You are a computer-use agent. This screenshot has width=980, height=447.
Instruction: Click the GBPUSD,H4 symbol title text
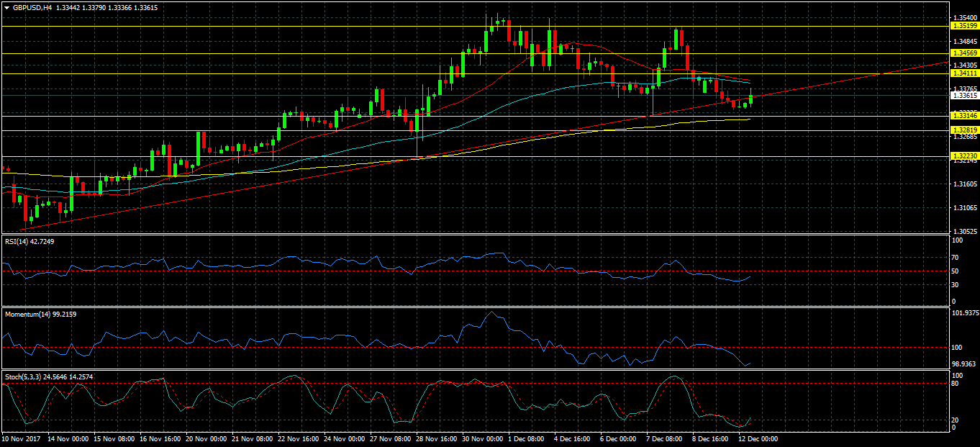pos(32,7)
